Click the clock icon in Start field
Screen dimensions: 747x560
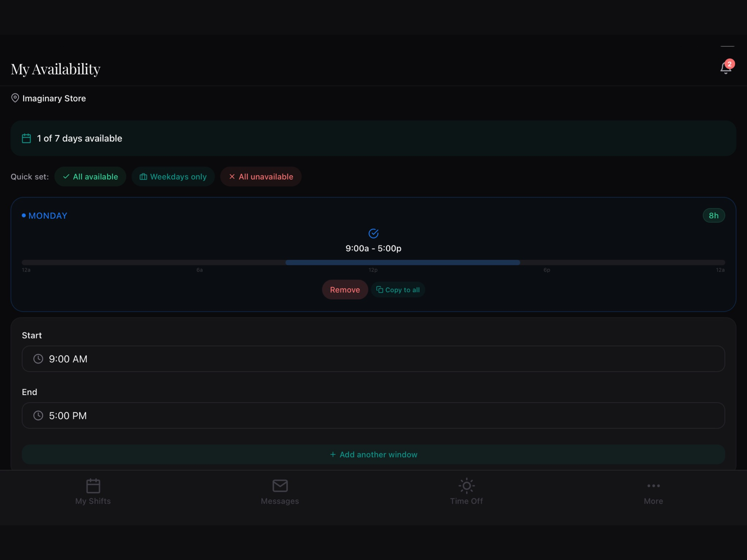(38, 359)
